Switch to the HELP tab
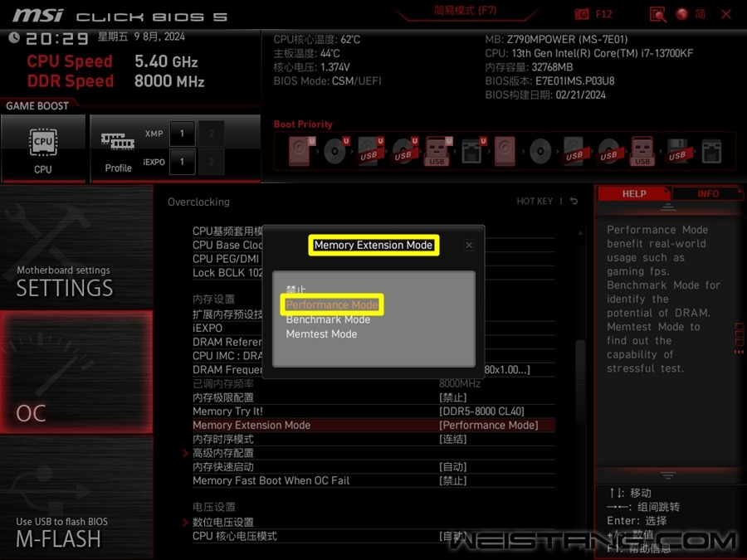Image resolution: width=747 pixels, height=560 pixels. pyautogui.click(x=633, y=194)
